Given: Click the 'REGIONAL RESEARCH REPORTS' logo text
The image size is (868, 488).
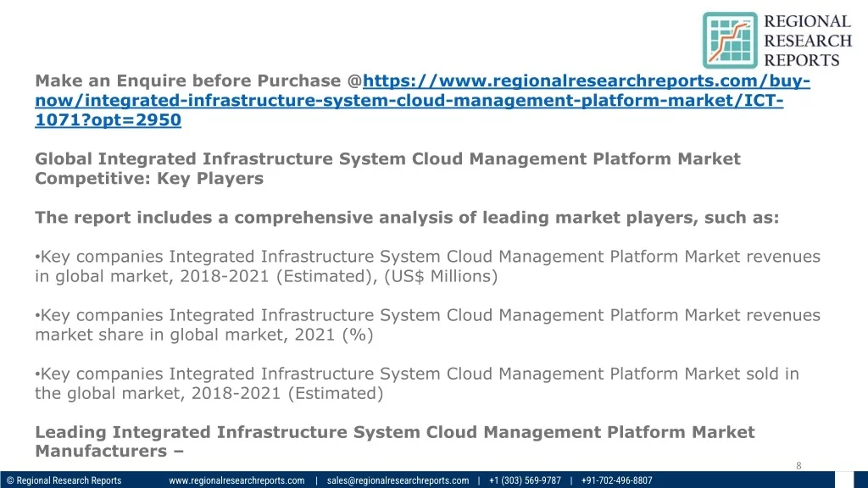Looking at the screenshot, I should [x=808, y=41].
